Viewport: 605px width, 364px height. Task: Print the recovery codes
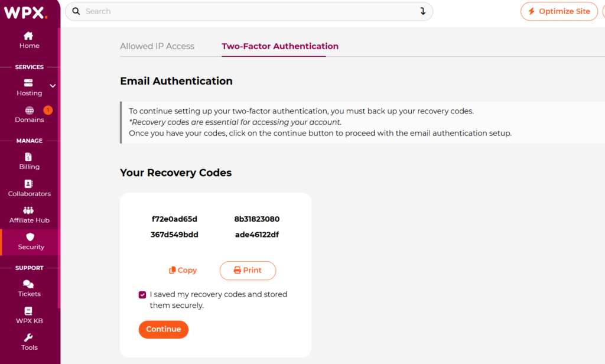pos(248,270)
